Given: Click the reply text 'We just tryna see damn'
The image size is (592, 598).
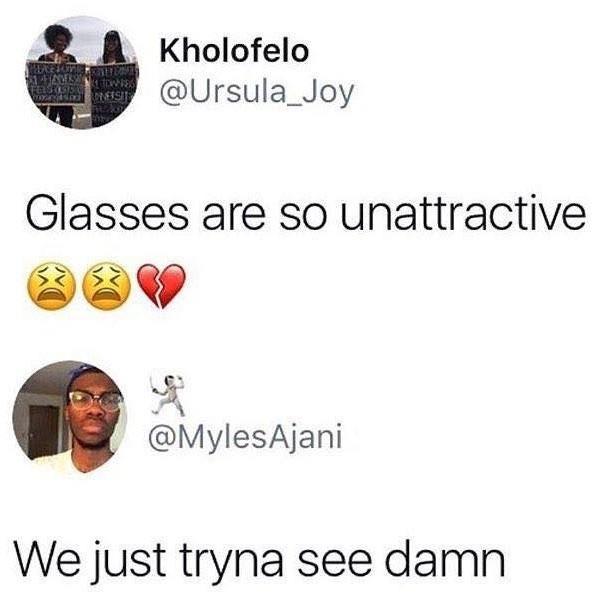Looking at the screenshot, I should coord(260,559).
